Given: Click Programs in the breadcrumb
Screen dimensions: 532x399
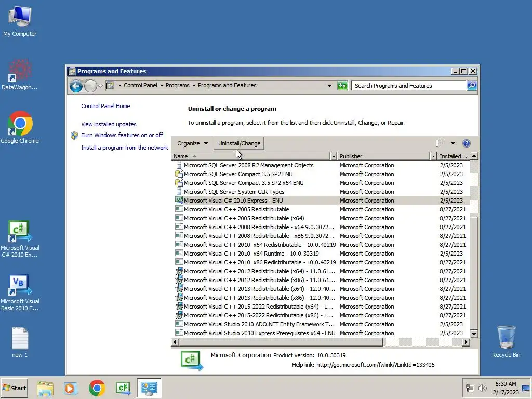Looking at the screenshot, I should point(178,85).
